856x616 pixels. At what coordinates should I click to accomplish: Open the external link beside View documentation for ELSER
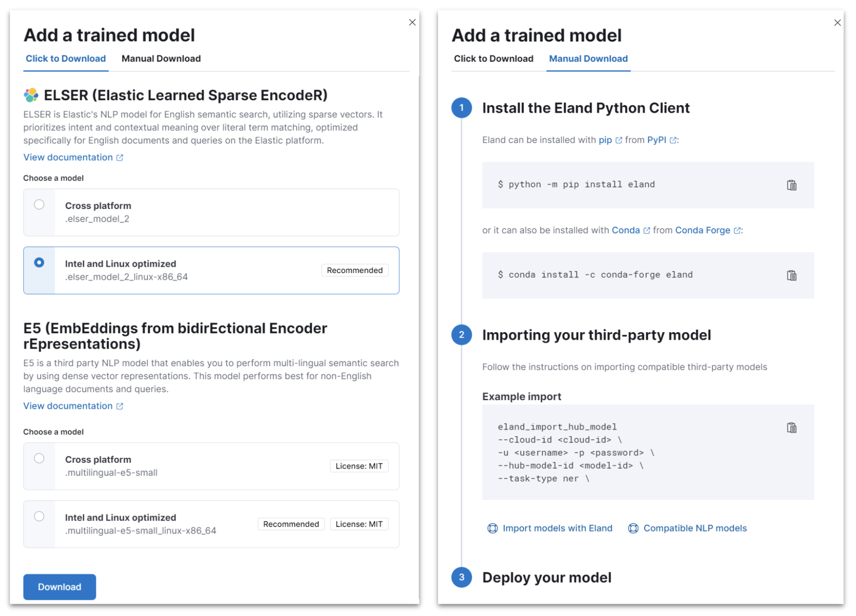point(119,157)
